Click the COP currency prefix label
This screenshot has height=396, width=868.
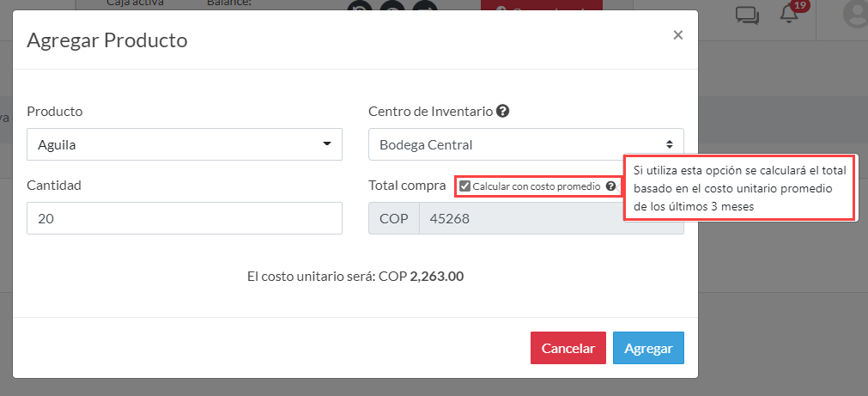(394, 218)
